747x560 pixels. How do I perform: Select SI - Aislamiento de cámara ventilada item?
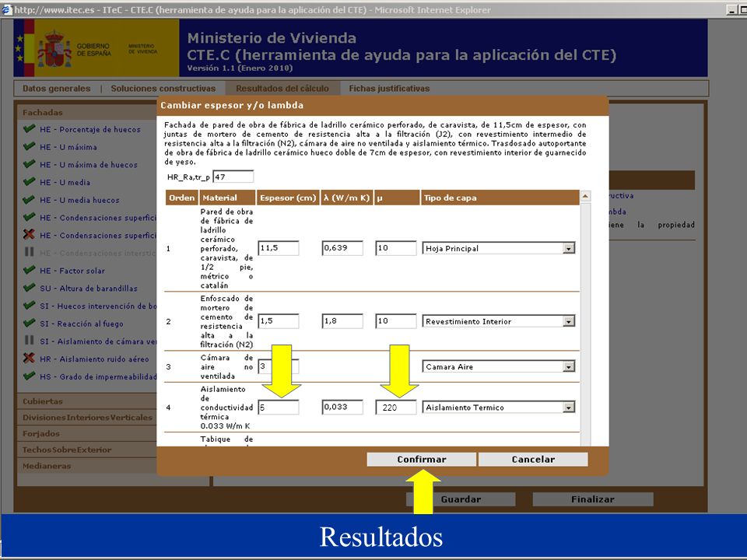pyautogui.click(x=98, y=341)
